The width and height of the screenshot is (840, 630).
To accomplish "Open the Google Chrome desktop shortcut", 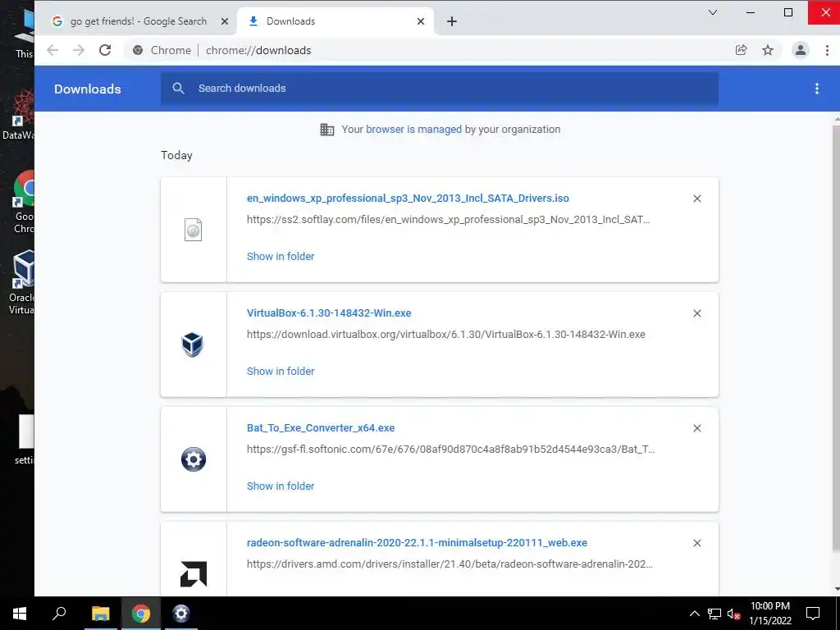I will click(x=24, y=202).
